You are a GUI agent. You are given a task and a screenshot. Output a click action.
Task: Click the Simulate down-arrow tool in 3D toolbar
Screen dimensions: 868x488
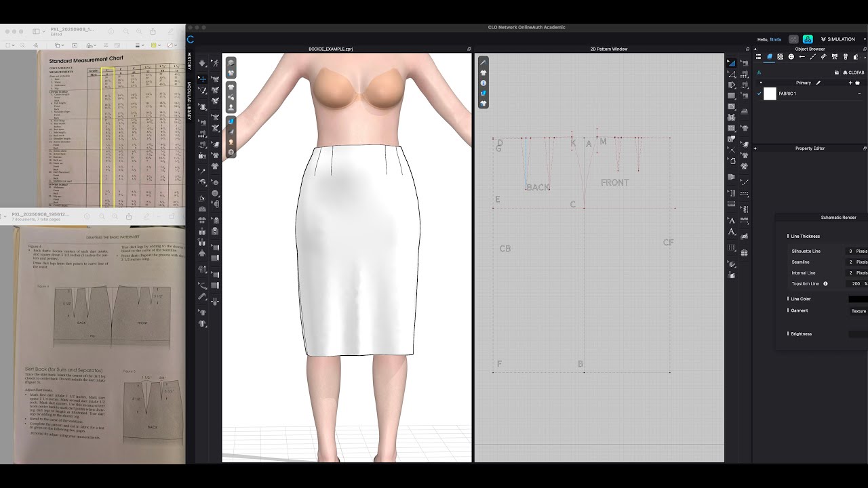point(203,63)
